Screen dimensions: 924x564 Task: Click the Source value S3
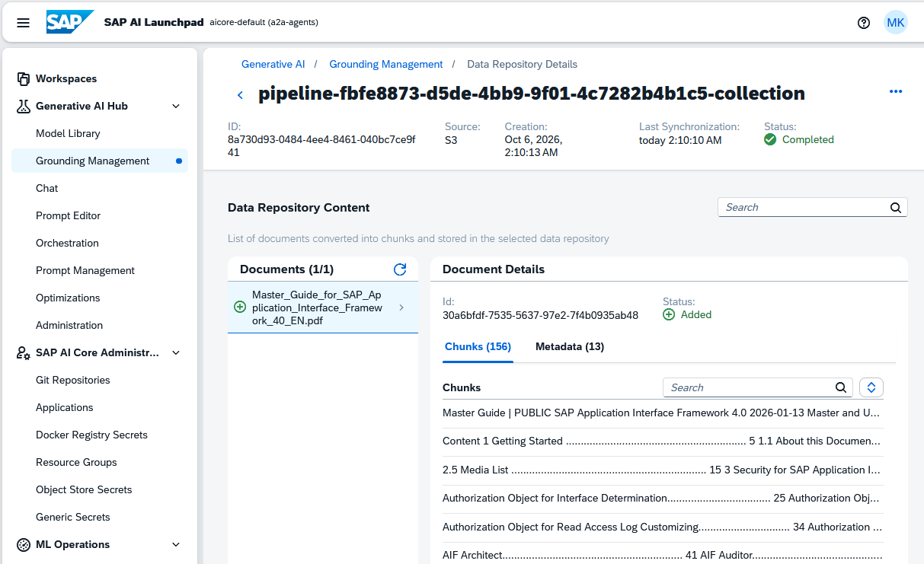click(x=451, y=139)
